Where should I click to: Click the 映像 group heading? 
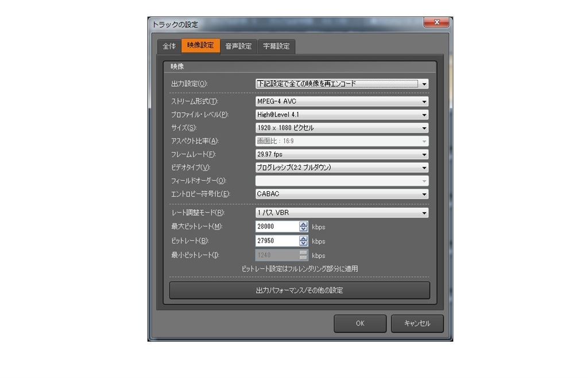(177, 67)
